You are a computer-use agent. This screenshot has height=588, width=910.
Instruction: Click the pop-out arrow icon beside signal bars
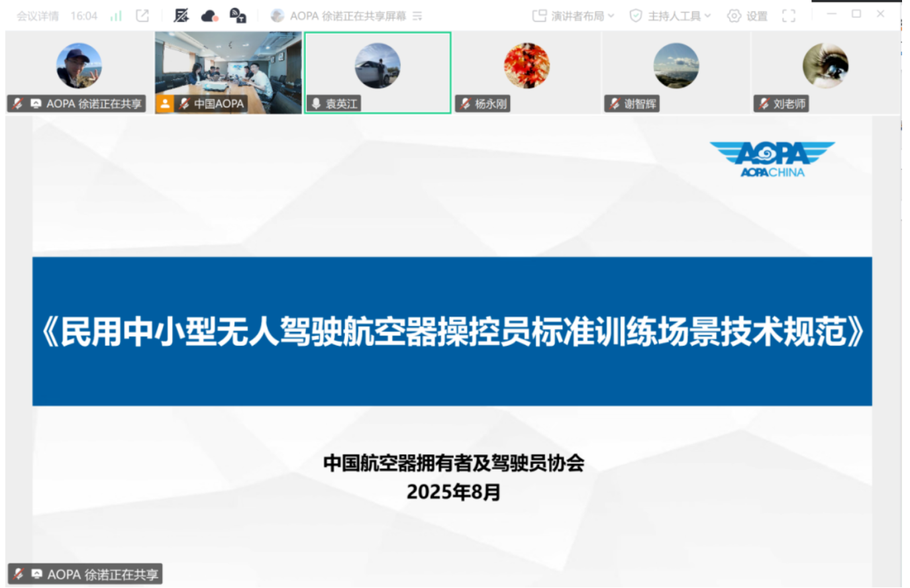[x=142, y=16]
